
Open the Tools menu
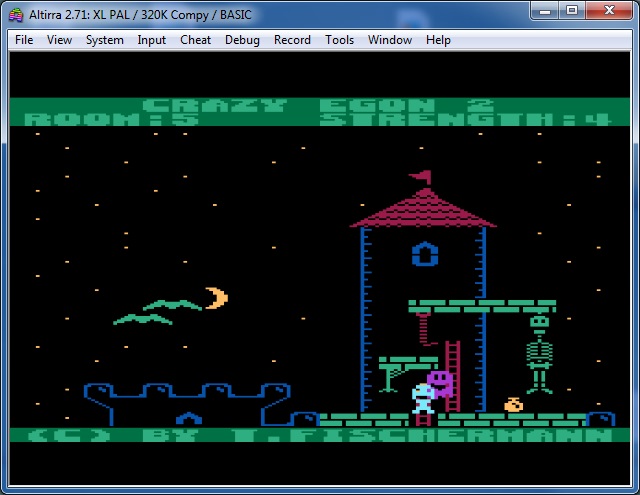(339, 40)
